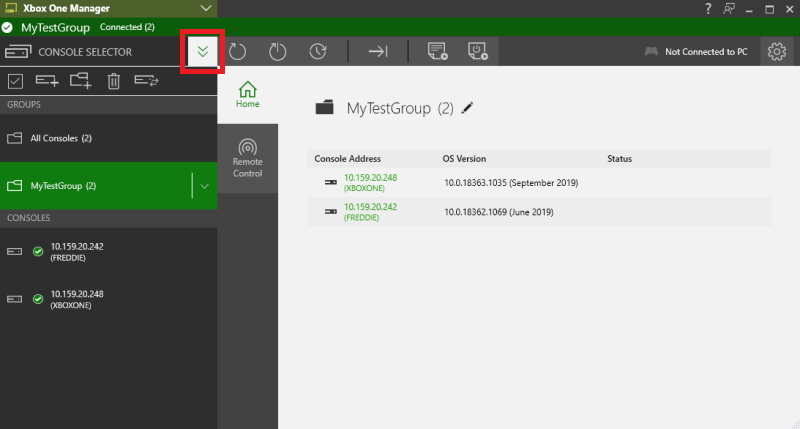Click OS version 10.0.18362.1069 (June 2019)
Image resolution: width=800 pixels, height=429 pixels.
click(498, 212)
